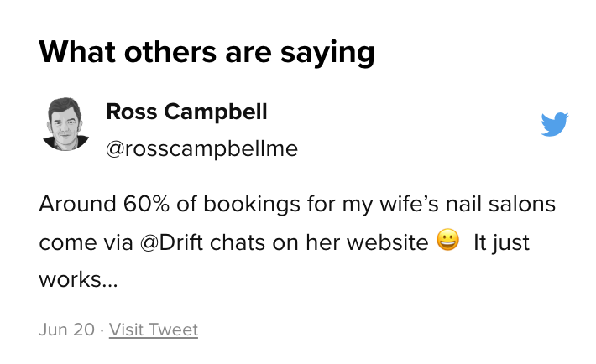Image resolution: width=596 pixels, height=364 pixels.
Task: Click the grinning face emoji
Action: (449, 242)
